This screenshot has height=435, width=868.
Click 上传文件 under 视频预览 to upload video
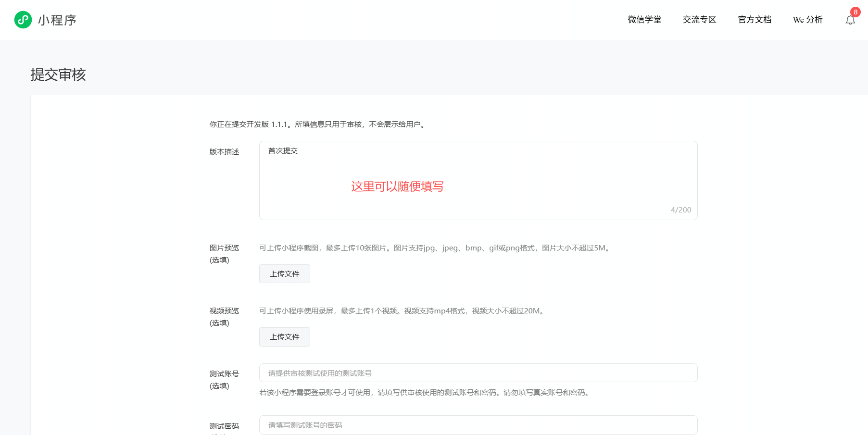284,336
